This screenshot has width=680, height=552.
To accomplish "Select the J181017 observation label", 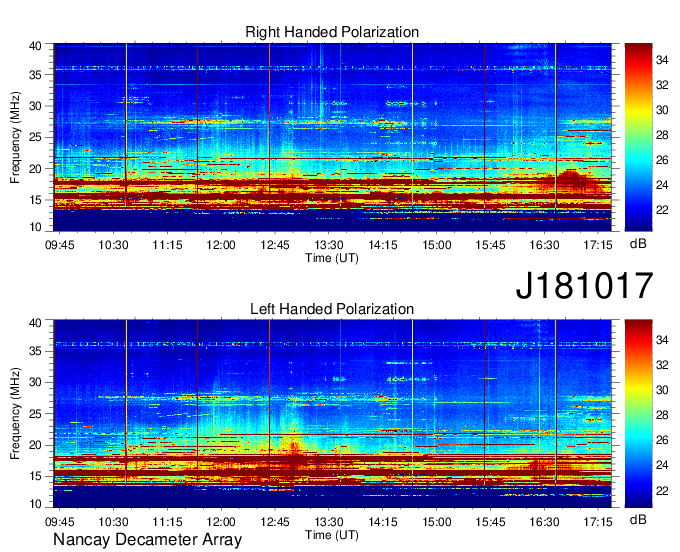I will (x=584, y=286).
